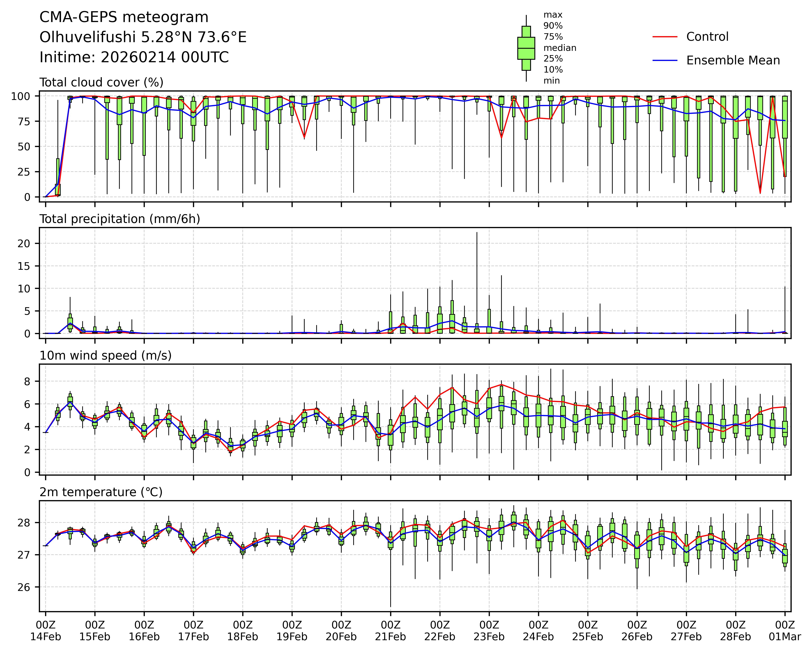
Task: Click the median label in legend
Action: [x=560, y=48]
